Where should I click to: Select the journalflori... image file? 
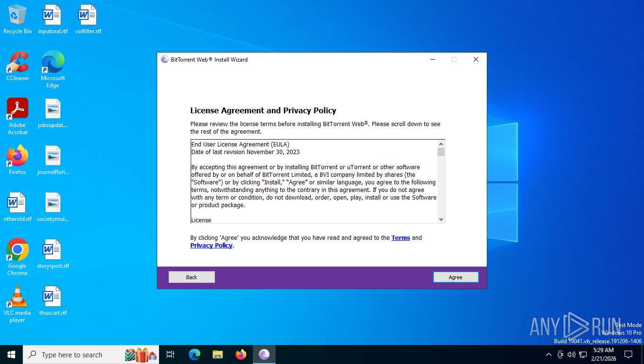point(53,160)
